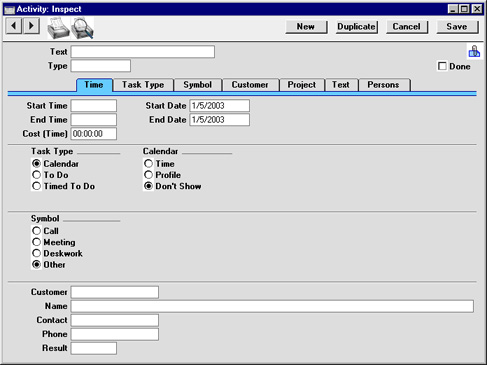
Task: Open the Persons tab
Action: (384, 85)
